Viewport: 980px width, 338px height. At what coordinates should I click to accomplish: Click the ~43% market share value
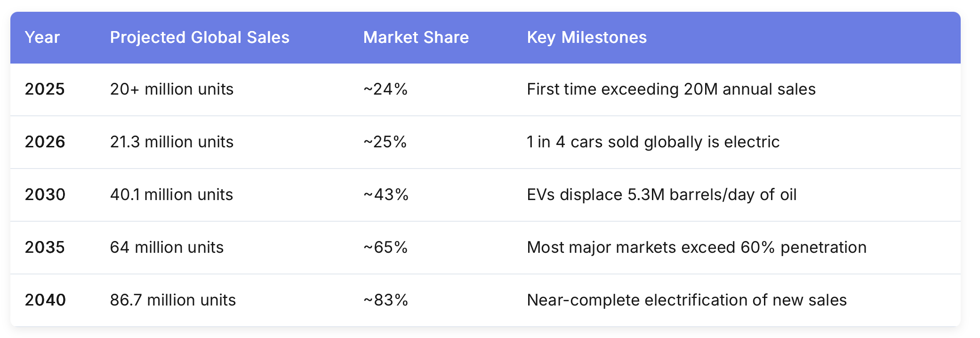[x=386, y=195]
